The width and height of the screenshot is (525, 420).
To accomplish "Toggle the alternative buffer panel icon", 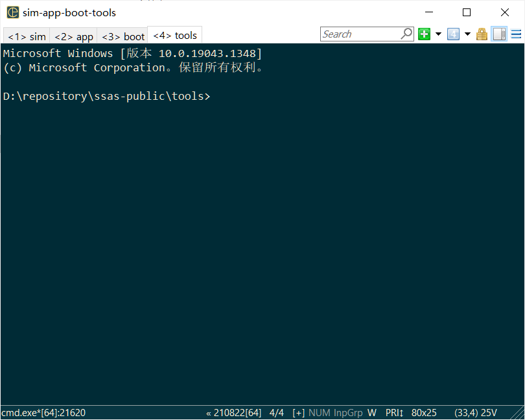I will click(x=499, y=34).
